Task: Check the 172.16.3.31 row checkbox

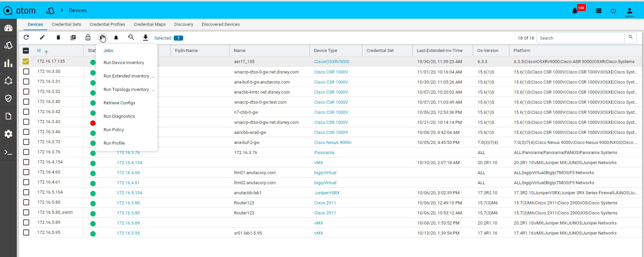Action: coord(26,82)
